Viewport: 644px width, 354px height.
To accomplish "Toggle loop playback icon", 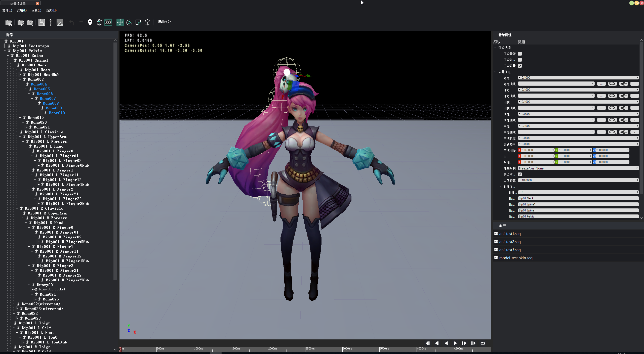I will [483, 343].
